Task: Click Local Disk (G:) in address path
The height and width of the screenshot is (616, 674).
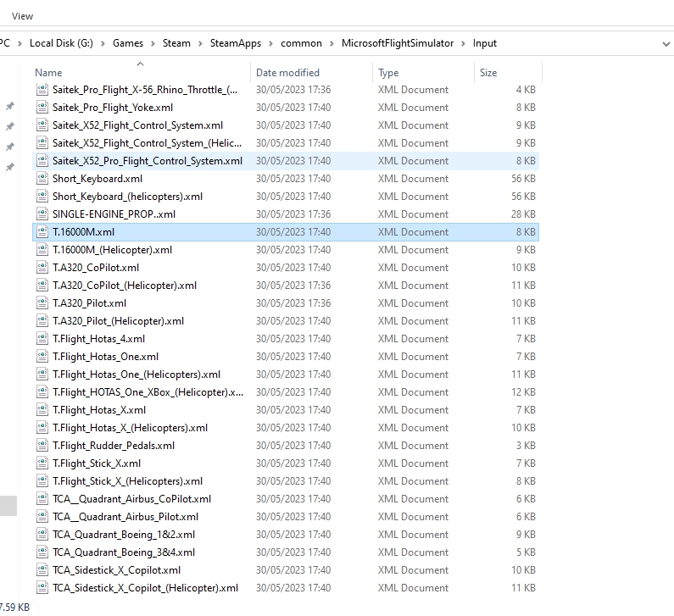Action: [x=61, y=43]
